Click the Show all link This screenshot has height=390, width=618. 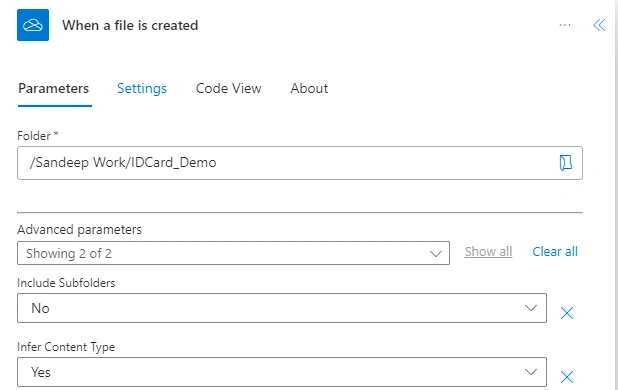coord(488,251)
